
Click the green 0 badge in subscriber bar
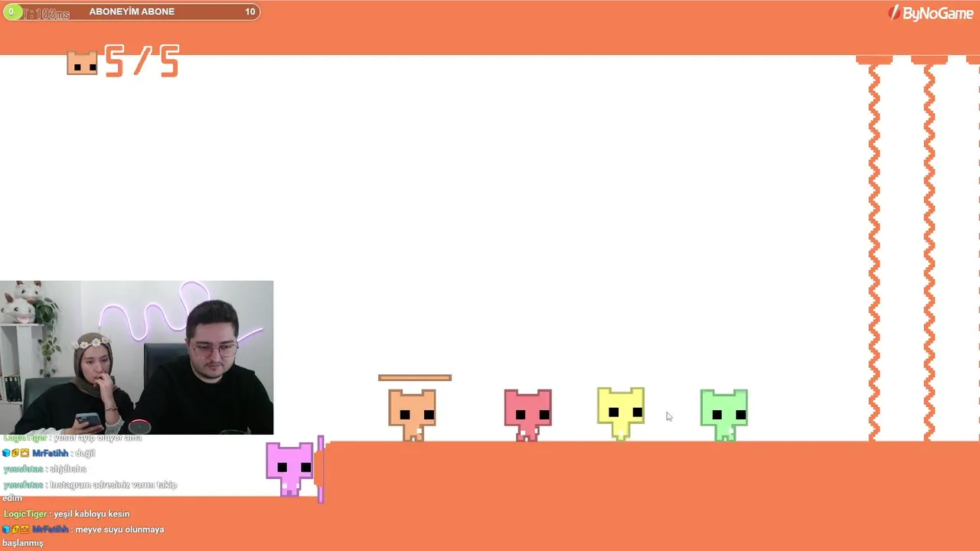[11, 11]
